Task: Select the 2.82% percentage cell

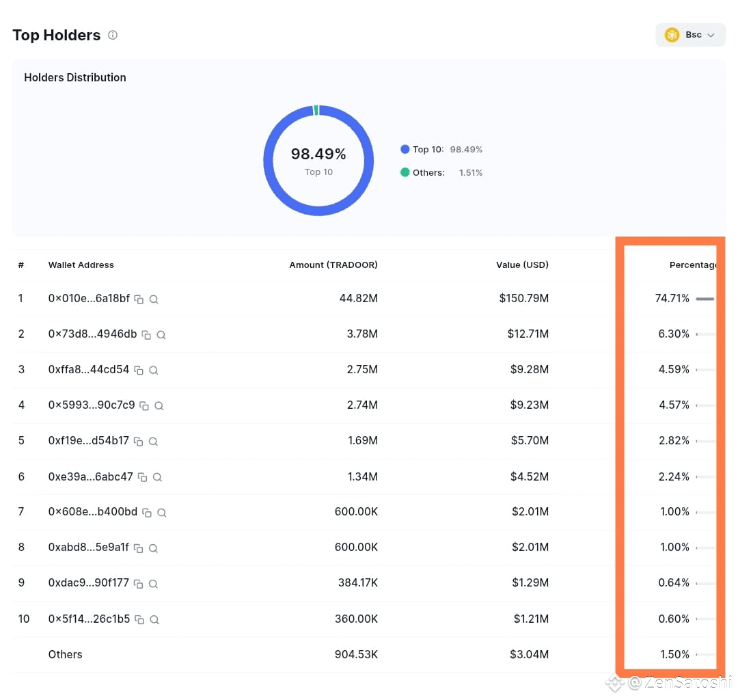Action: pos(674,440)
